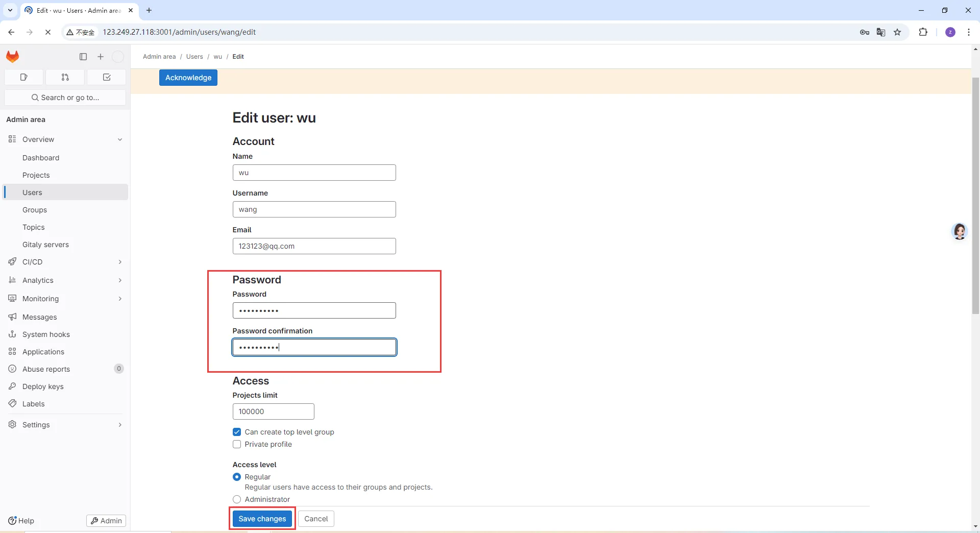
Task: Open Abuse reports in the sidebar
Action: (65, 369)
